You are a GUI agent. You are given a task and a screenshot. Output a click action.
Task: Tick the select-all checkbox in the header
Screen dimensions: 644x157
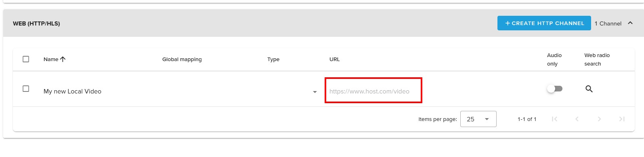tap(26, 59)
